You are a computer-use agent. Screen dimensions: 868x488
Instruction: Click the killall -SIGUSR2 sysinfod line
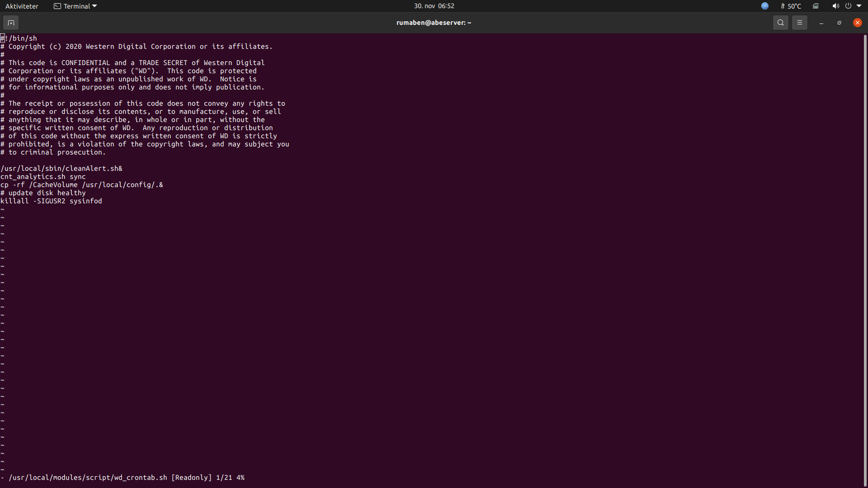pyautogui.click(x=51, y=201)
